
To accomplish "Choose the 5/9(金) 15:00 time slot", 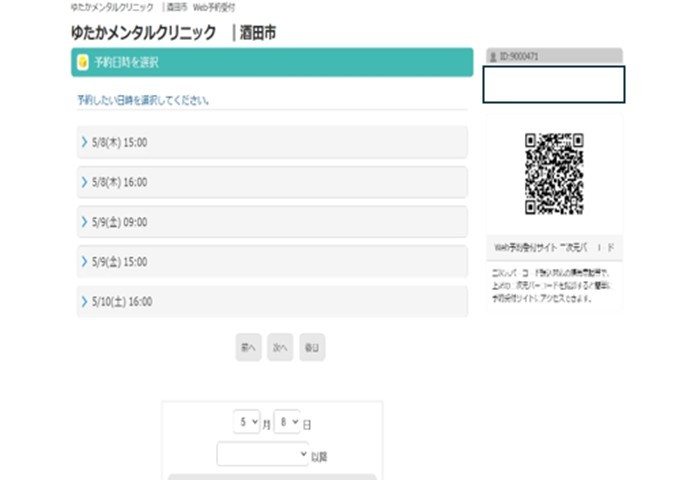I will tap(272, 262).
